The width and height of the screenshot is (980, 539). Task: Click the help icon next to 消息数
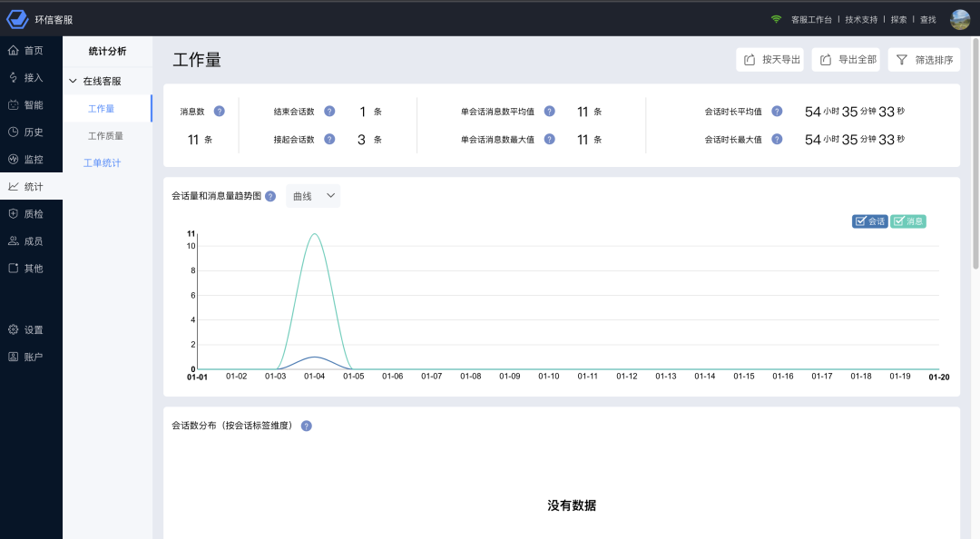pyautogui.click(x=219, y=111)
